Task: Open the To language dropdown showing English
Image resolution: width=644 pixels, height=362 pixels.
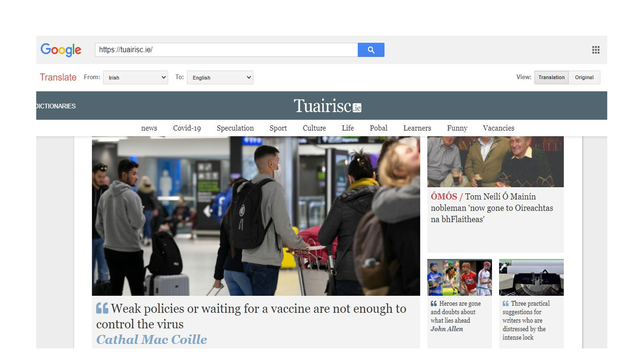Action: point(220,77)
